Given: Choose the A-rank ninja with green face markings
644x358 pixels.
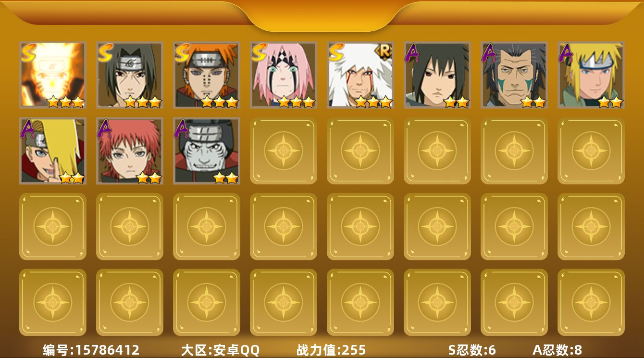Looking at the screenshot, I should [514, 74].
